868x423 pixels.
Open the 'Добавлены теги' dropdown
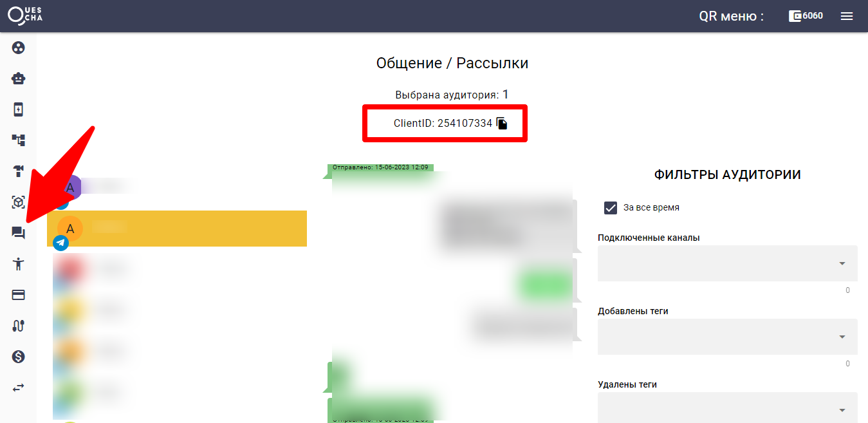pyautogui.click(x=727, y=337)
